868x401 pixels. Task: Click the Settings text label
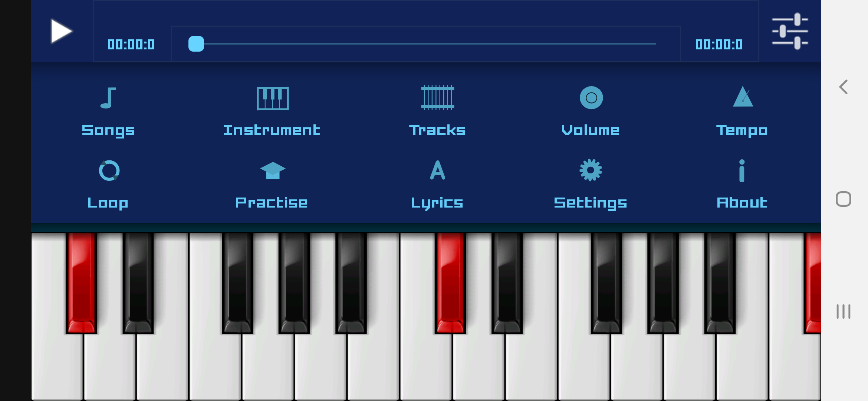pyautogui.click(x=590, y=203)
